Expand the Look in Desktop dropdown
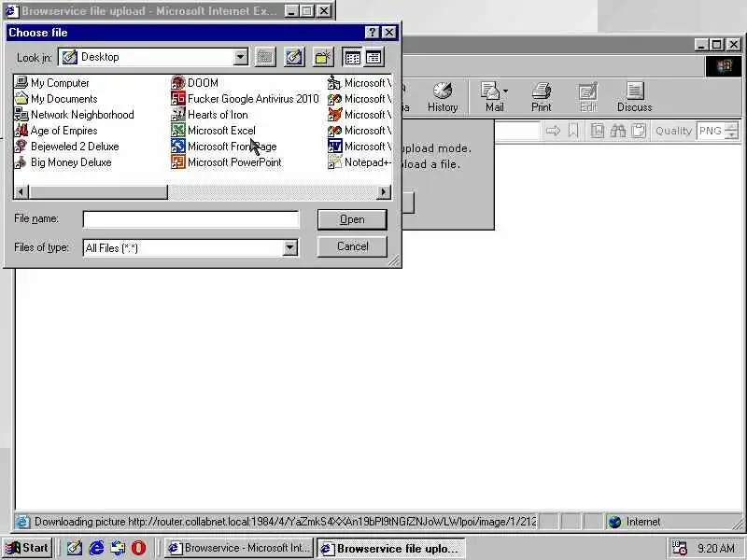747x560 pixels. pyautogui.click(x=241, y=57)
